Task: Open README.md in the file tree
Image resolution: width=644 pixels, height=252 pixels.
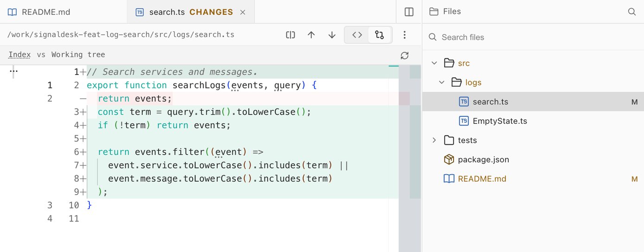Action: click(x=482, y=179)
